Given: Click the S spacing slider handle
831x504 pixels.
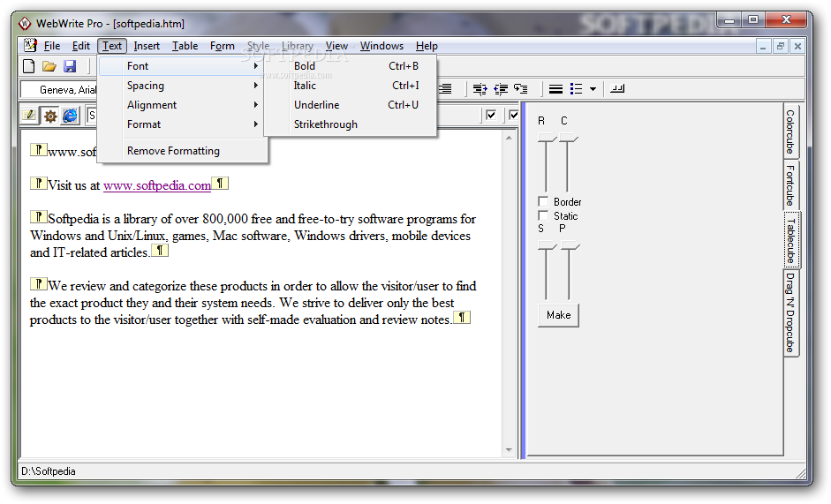Looking at the screenshot, I should [547, 244].
